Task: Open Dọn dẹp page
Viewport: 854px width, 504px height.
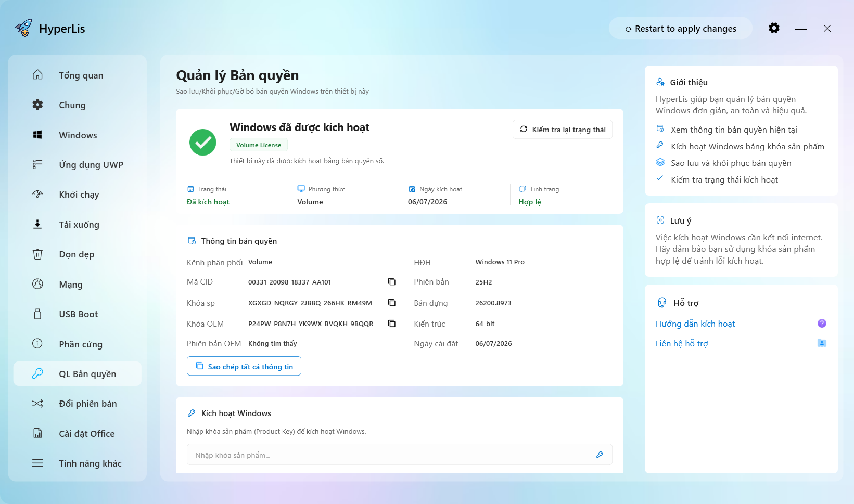Action: [78, 254]
